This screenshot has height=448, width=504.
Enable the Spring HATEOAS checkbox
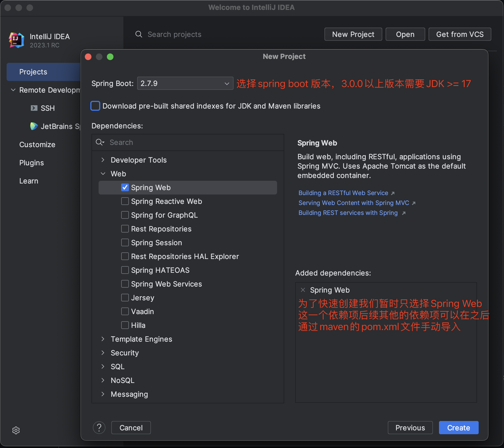click(x=125, y=270)
